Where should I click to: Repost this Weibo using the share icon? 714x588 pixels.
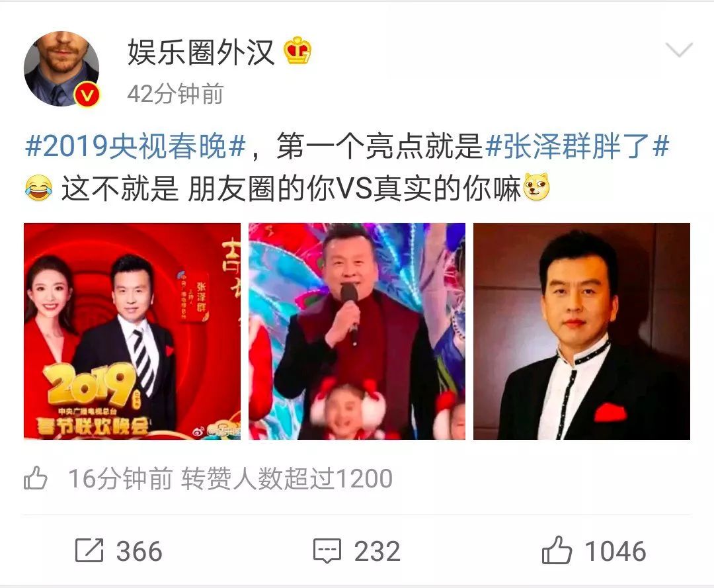tap(89, 550)
